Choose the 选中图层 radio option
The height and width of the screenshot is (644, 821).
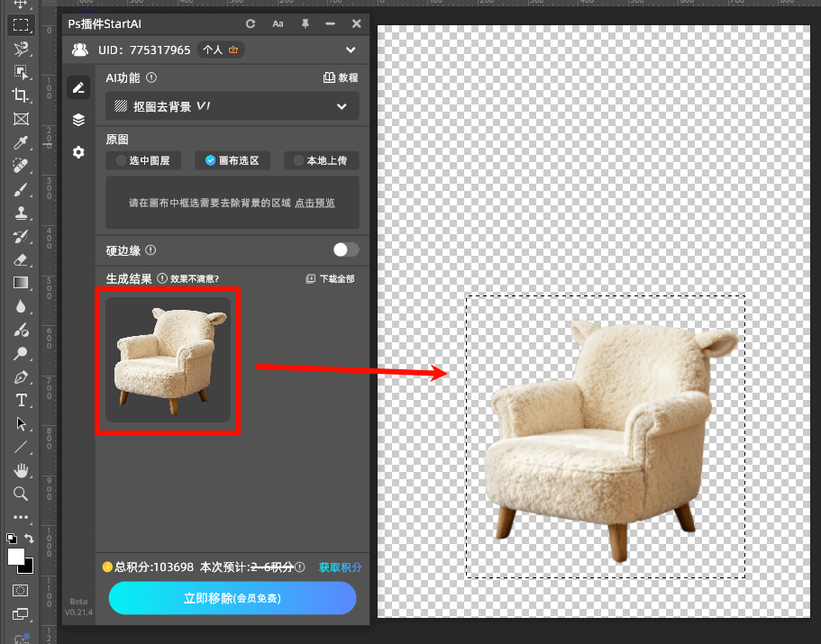(142, 160)
